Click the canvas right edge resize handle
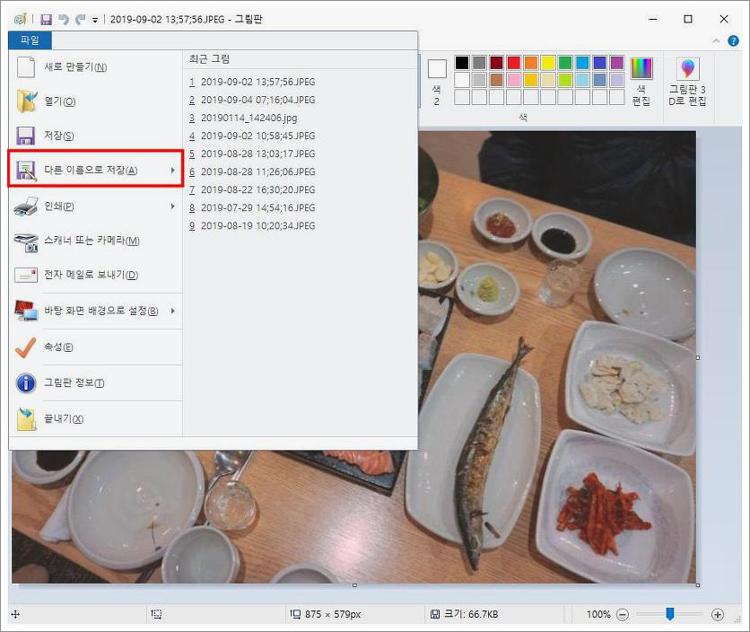The height and width of the screenshot is (632, 750). coord(698,357)
